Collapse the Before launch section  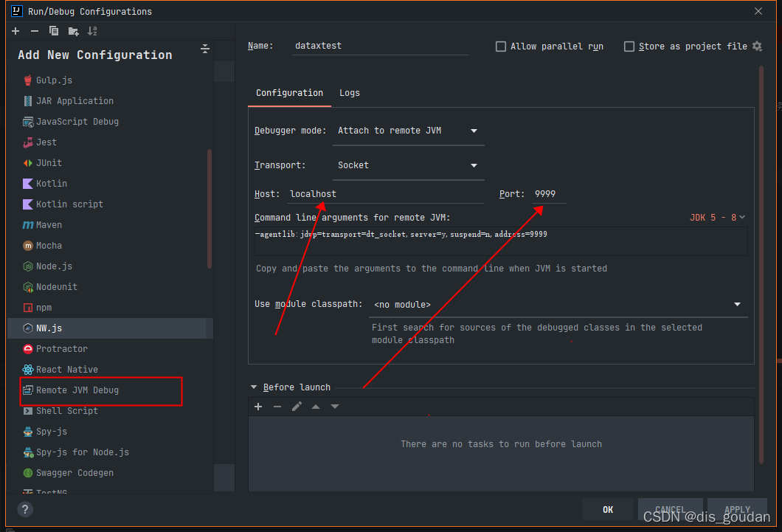tap(254, 387)
